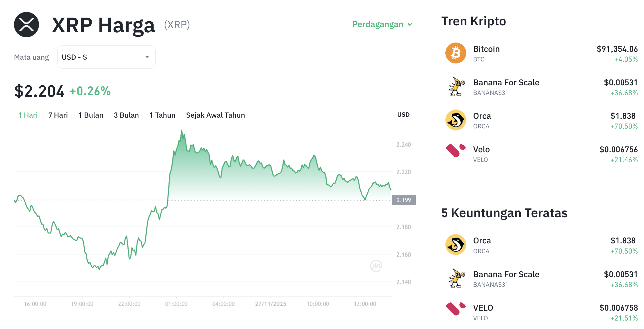The width and height of the screenshot is (644, 329).
Task: Click the CoinMarketCap watermark on the chart
Action: click(376, 266)
